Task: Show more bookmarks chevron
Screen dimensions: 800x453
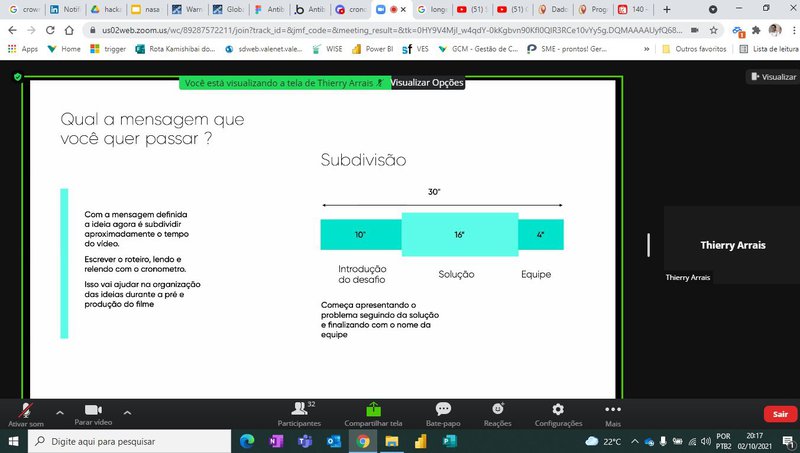Action: [647, 49]
